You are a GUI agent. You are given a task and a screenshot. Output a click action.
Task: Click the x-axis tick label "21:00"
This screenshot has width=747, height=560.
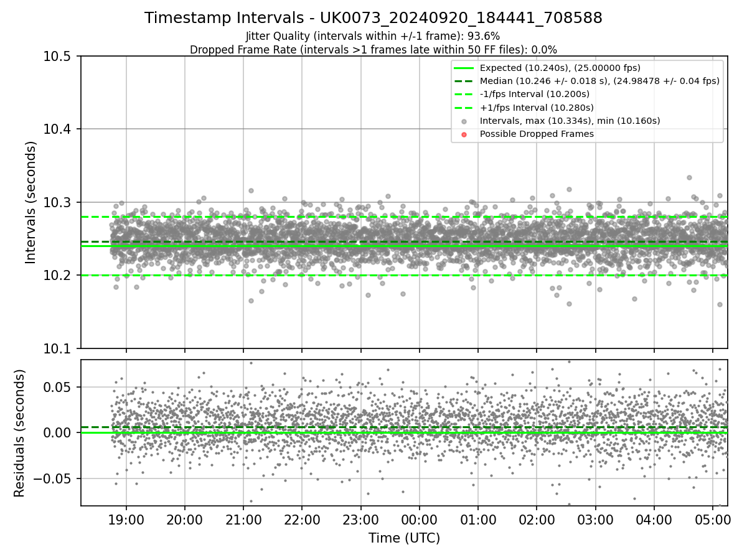point(243,520)
